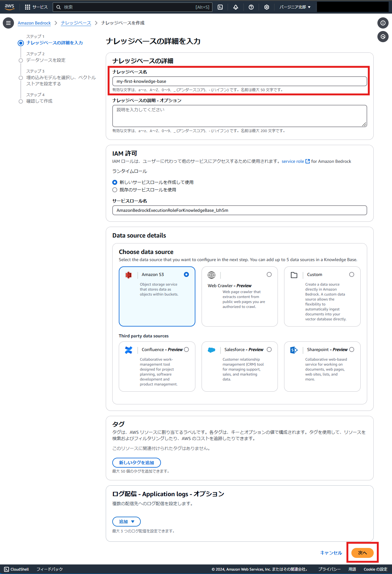This screenshot has height=574, width=392.
Task: Click 新しいタグを追加 button
Action: (x=136, y=463)
